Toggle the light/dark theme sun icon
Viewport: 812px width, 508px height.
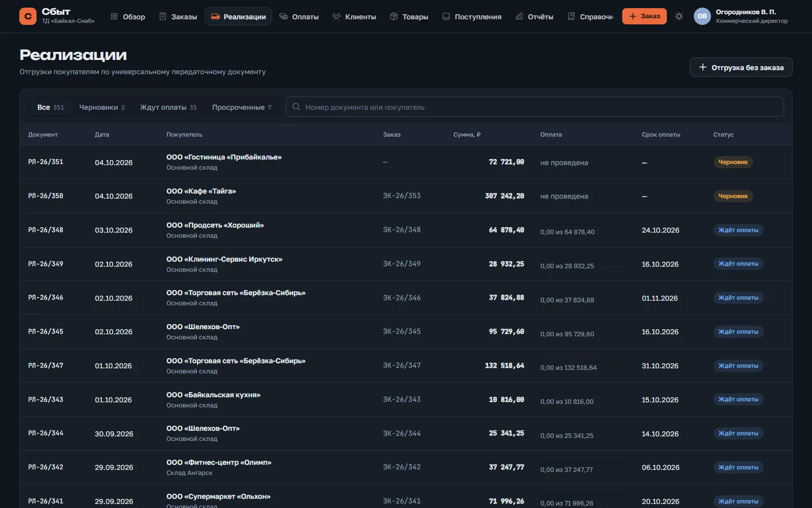[679, 16]
